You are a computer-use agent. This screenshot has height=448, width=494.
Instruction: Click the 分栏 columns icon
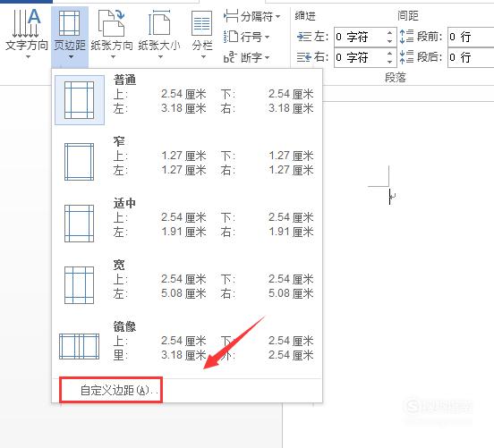coord(201,23)
